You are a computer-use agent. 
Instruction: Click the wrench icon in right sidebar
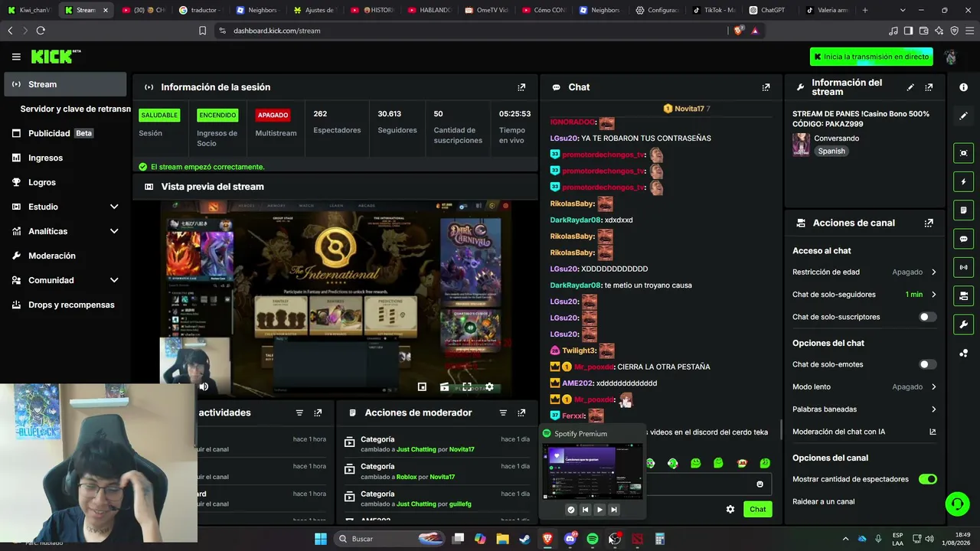(x=963, y=324)
